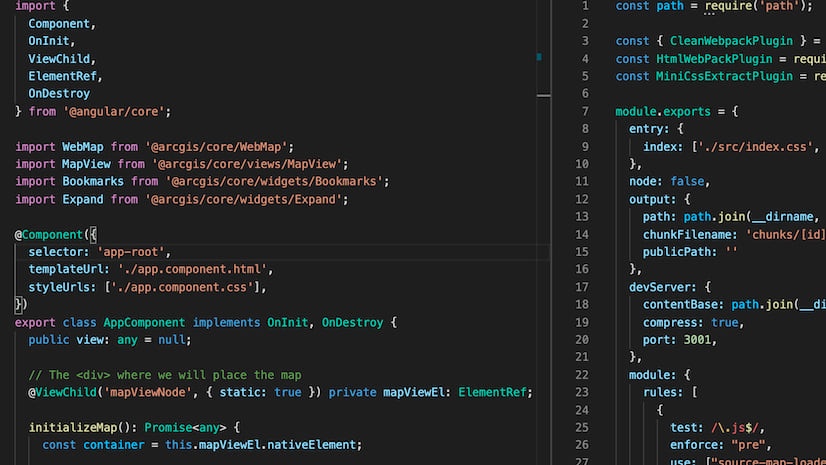Click 'export' keyword before class
The height and width of the screenshot is (465, 826).
pos(35,323)
